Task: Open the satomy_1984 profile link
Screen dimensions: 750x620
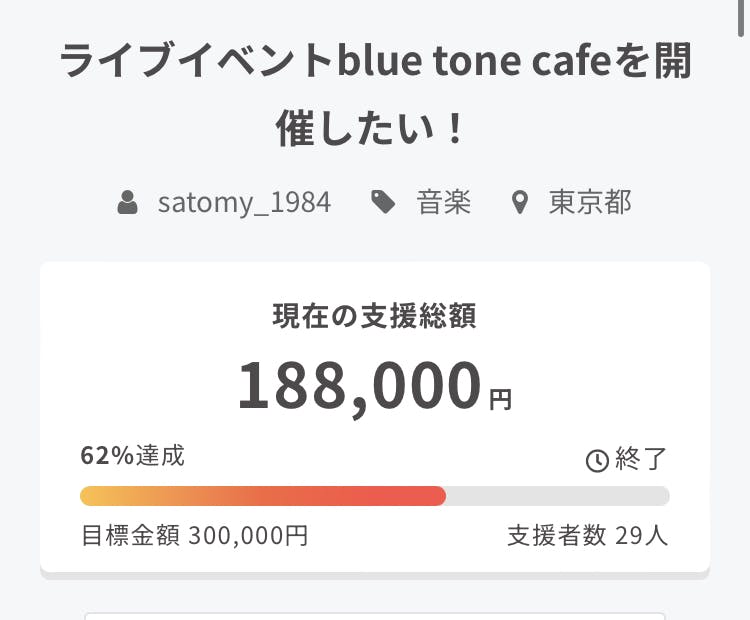Action: 244,203
